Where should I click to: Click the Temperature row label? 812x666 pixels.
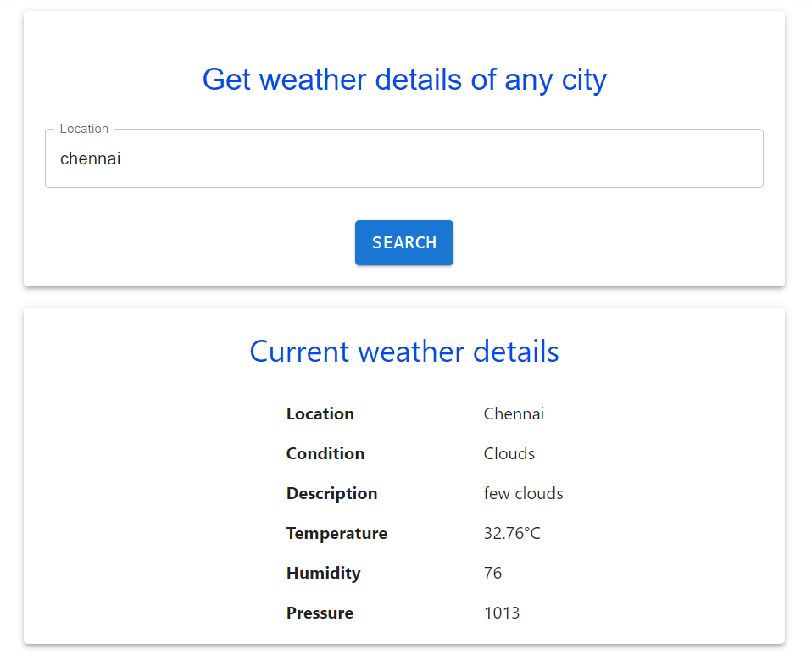pyautogui.click(x=336, y=533)
